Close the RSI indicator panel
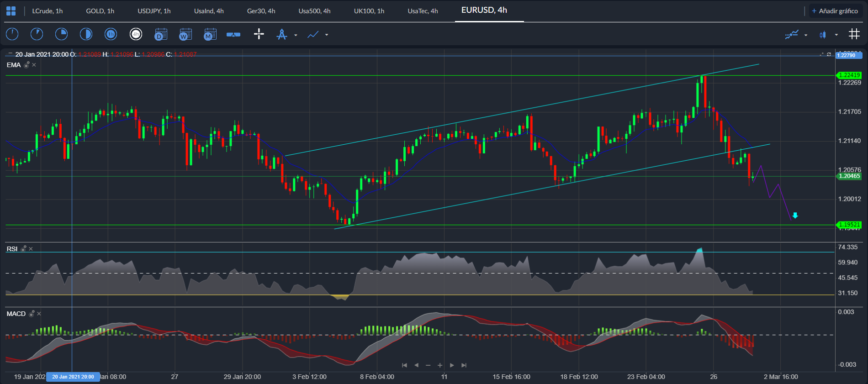 tap(31, 249)
